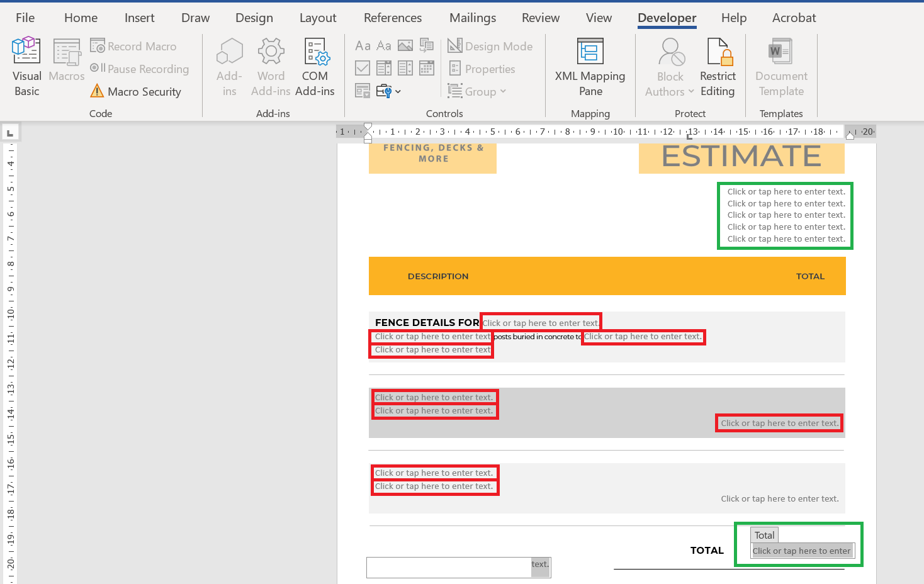Image resolution: width=924 pixels, height=584 pixels.
Task: Open the COM Add-ins dialog
Action: coord(315,67)
